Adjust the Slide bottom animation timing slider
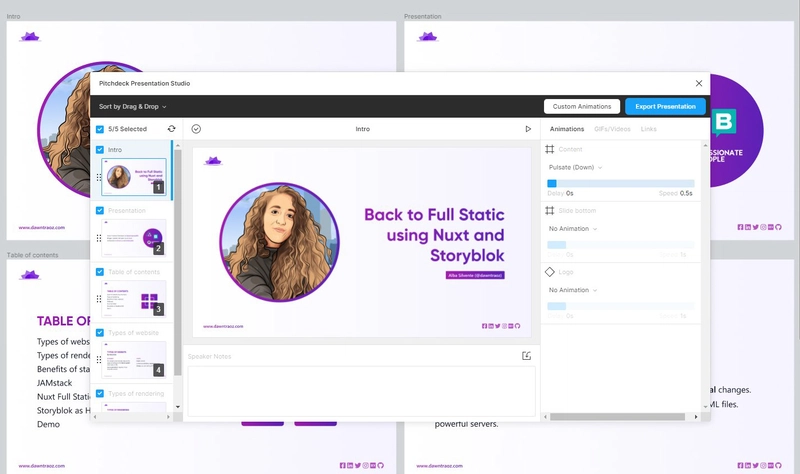The width and height of the screenshot is (800, 474). (621, 245)
